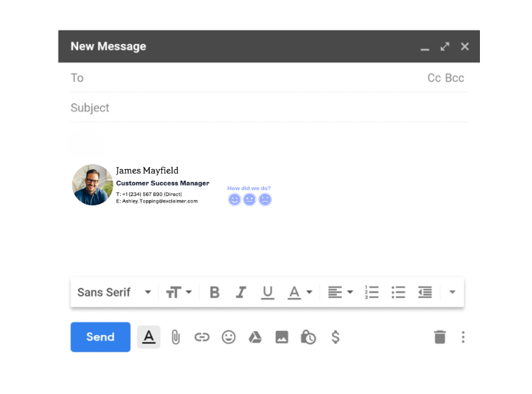
Task: Open the text color dropdown
Action: point(300,292)
